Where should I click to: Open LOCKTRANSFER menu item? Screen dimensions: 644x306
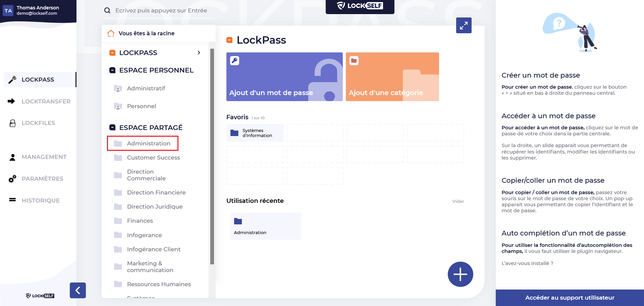coord(46,101)
